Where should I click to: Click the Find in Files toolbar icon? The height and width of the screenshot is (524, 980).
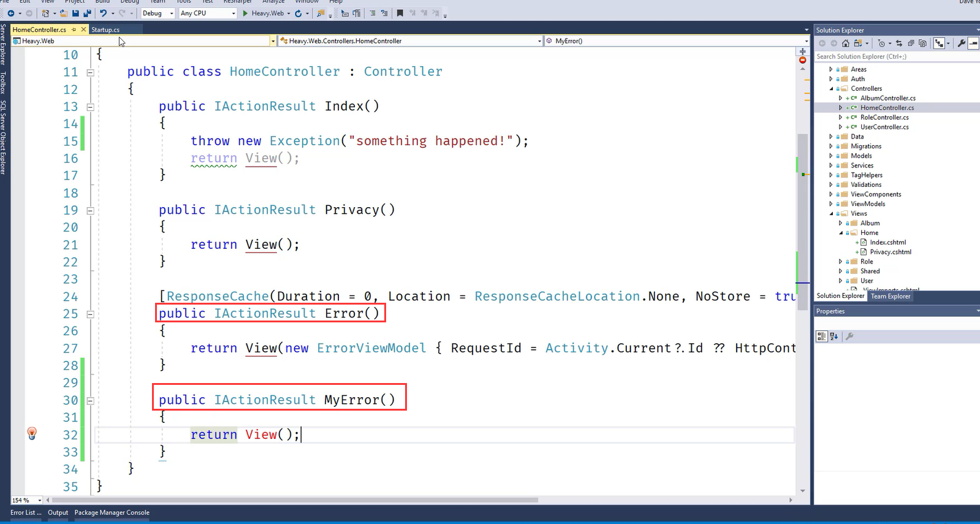pyautogui.click(x=321, y=13)
